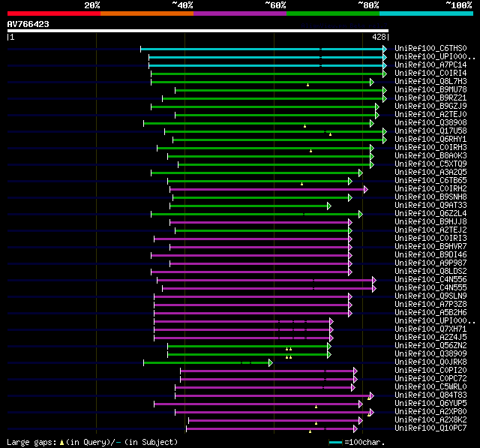This screenshot has height=448, width=480.
Task: Click the white AV766423 query sequence bar
Action: (198, 31)
